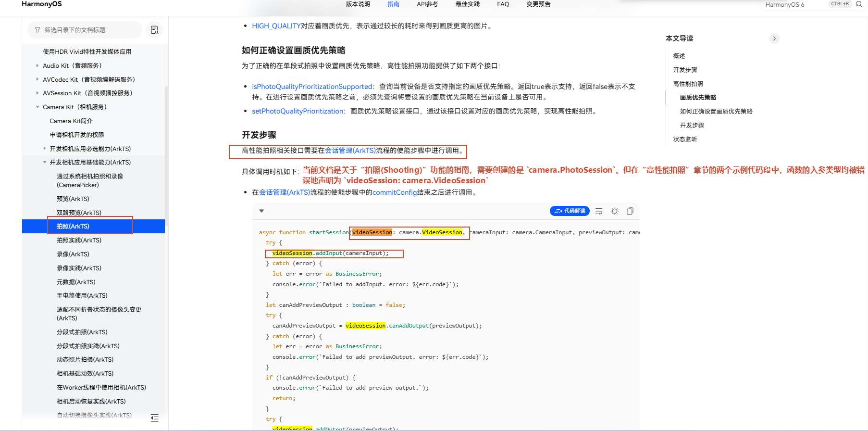The width and height of the screenshot is (868, 431).
Task: Open 元数据(ArkTS) tree item
Action: tap(76, 282)
